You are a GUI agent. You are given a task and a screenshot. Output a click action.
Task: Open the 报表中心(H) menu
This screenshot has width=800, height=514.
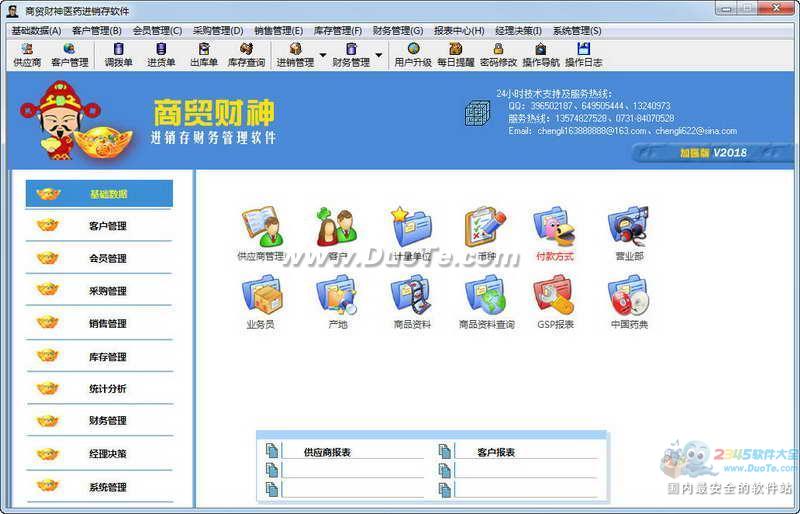[x=459, y=31]
